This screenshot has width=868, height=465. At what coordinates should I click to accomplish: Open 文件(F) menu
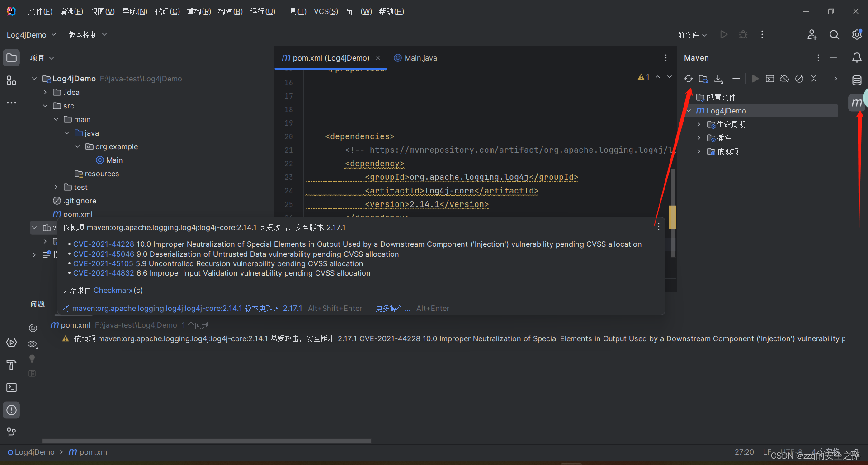(x=40, y=11)
